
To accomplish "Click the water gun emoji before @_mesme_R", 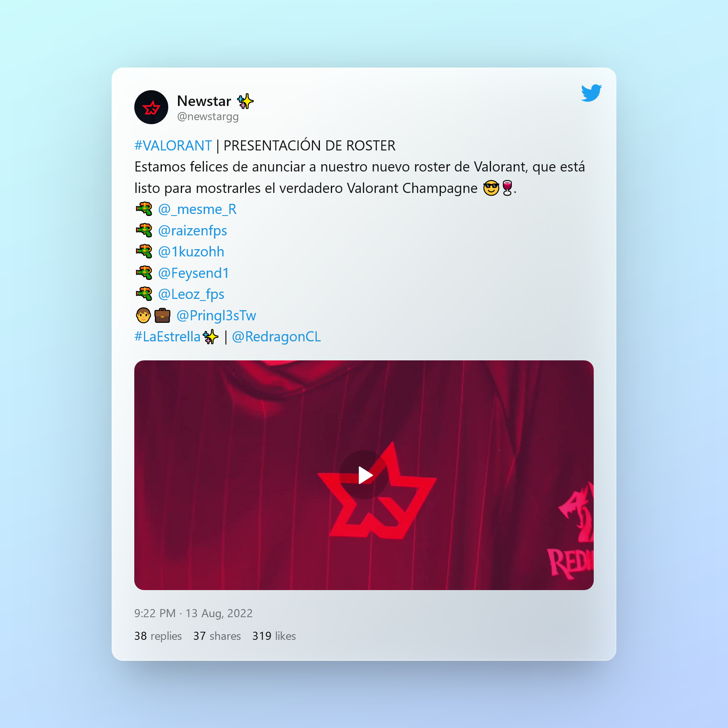I will click(x=144, y=209).
